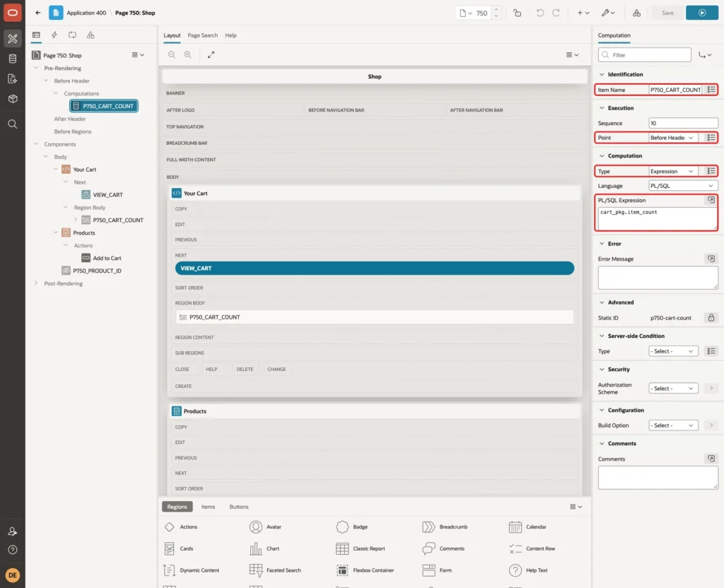Click the Classic Report region in gallery

(x=361, y=548)
